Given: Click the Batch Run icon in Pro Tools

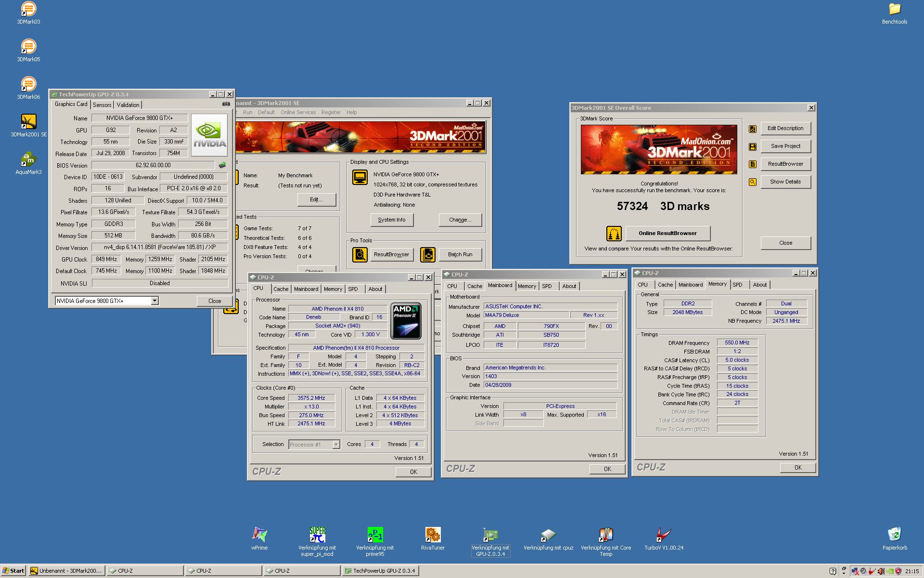Looking at the screenshot, I should pyautogui.click(x=428, y=254).
